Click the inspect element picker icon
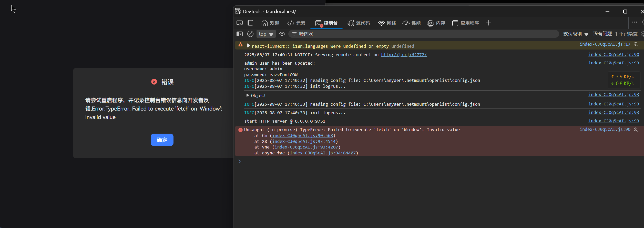This screenshot has width=644, height=228. point(239,23)
